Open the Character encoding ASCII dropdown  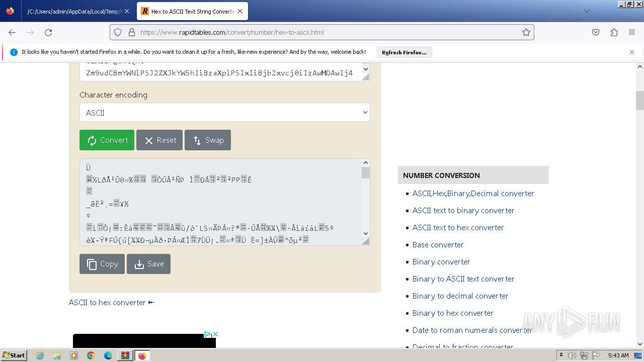[x=225, y=113]
